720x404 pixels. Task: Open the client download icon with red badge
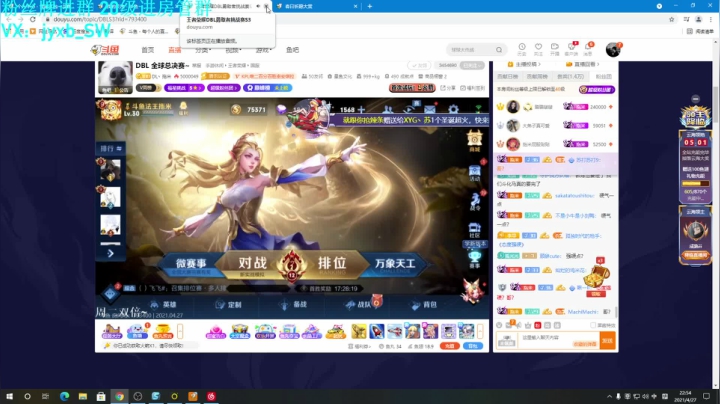(572, 48)
